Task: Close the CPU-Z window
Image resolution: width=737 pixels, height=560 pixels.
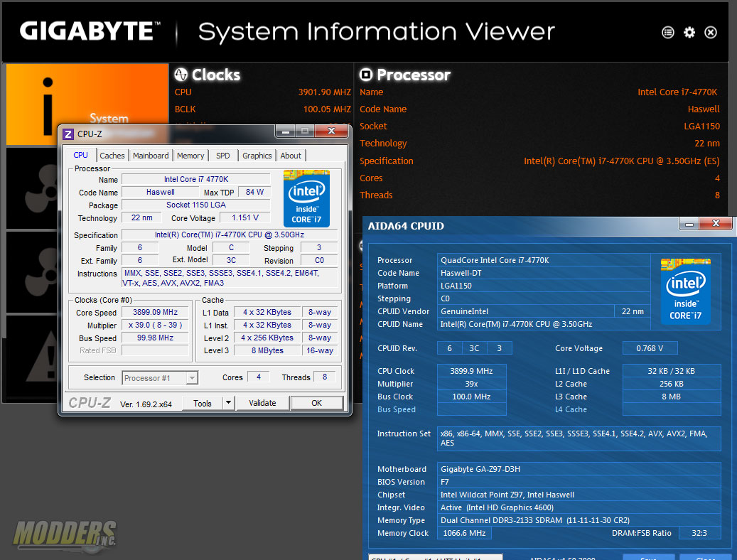Action: pyautogui.click(x=332, y=131)
